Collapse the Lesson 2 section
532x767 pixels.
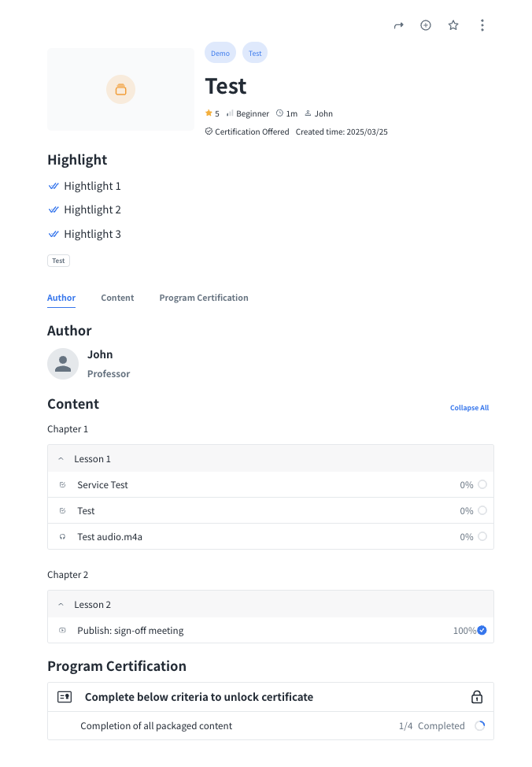[x=61, y=605]
